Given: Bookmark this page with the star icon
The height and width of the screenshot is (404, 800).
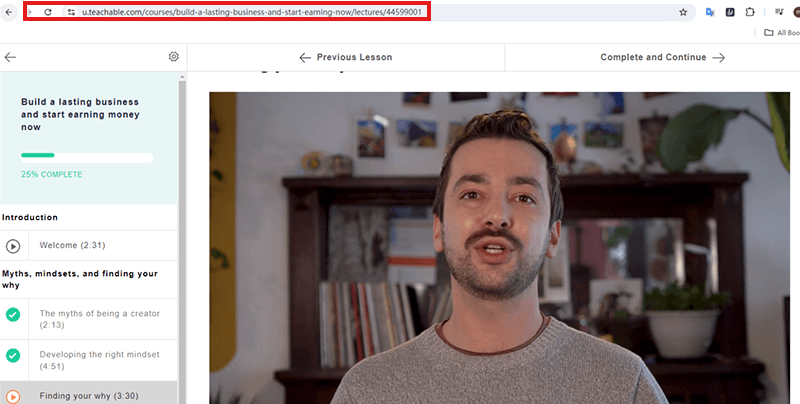Looking at the screenshot, I should click(x=683, y=12).
